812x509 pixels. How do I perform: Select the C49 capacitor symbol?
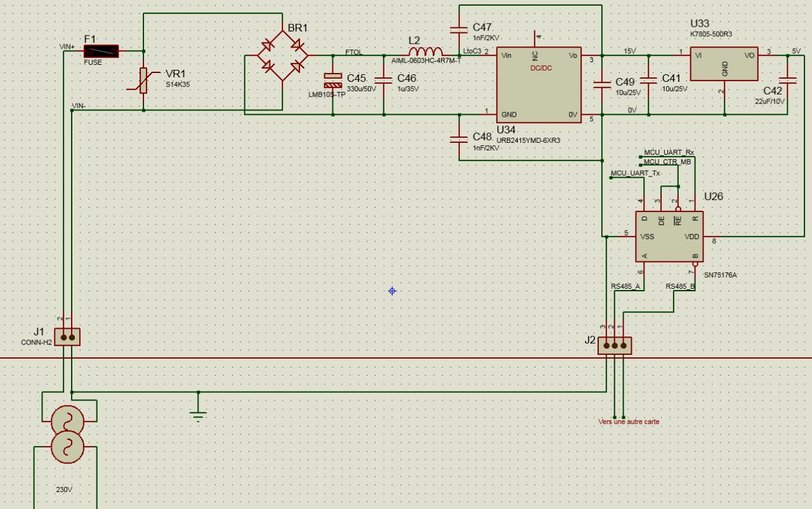click(x=601, y=84)
